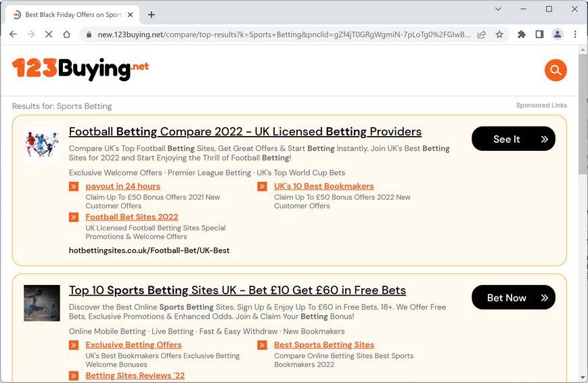Image resolution: width=588 pixels, height=383 pixels.
Task: Click arrow icon beside payout in 24 hours
Action: click(74, 187)
